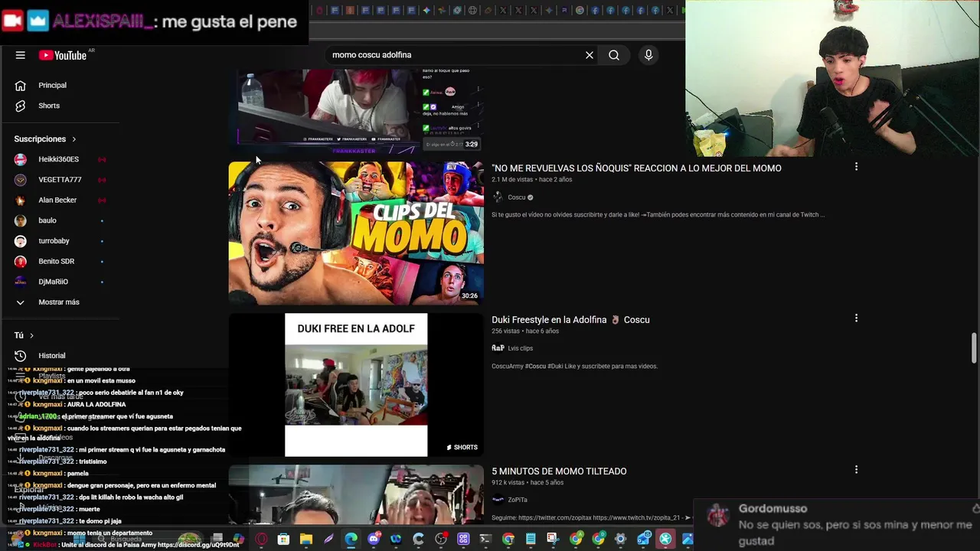Expand subscriptions with Mostrar más

click(60, 302)
